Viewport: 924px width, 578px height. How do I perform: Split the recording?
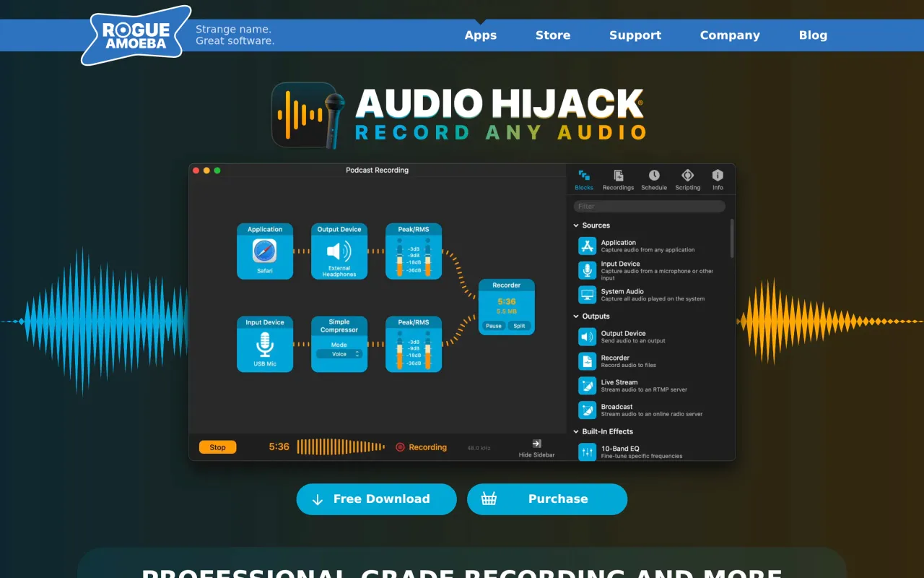pos(520,326)
